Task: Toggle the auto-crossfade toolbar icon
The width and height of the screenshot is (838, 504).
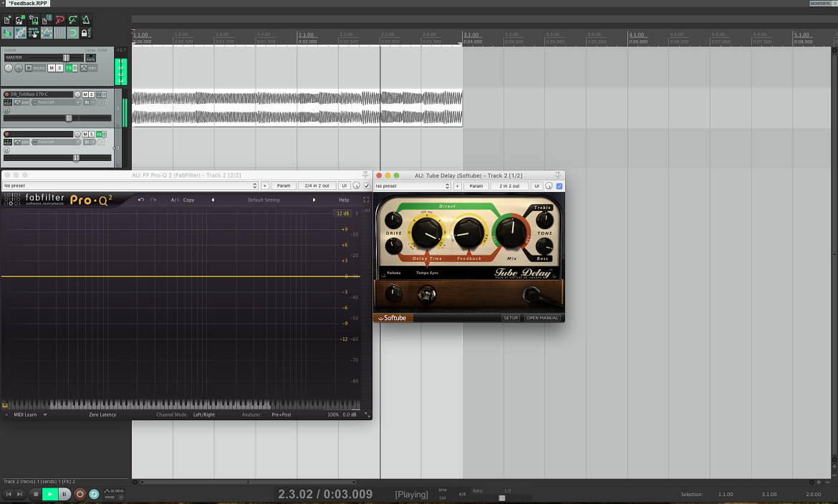Action: tap(7, 33)
